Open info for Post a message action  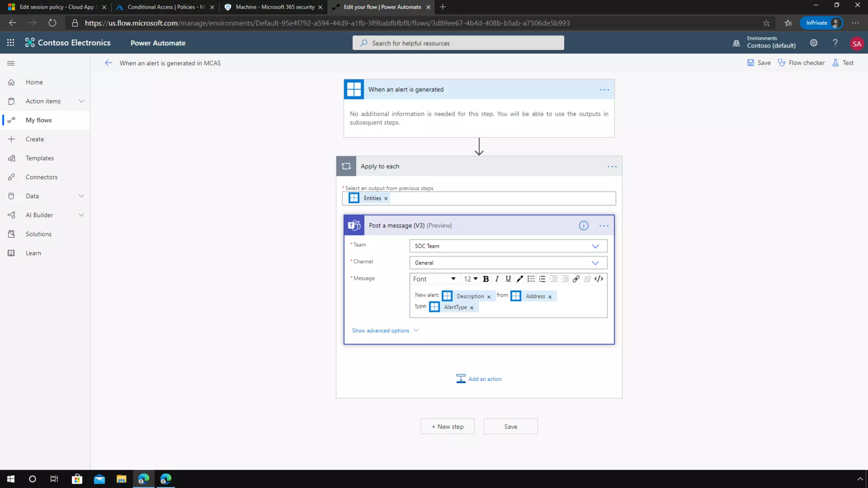[584, 226]
